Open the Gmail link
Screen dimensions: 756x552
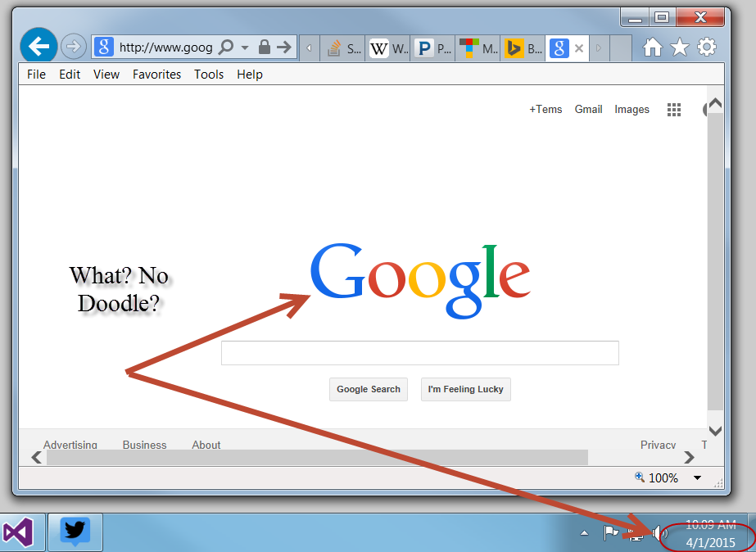pos(588,110)
